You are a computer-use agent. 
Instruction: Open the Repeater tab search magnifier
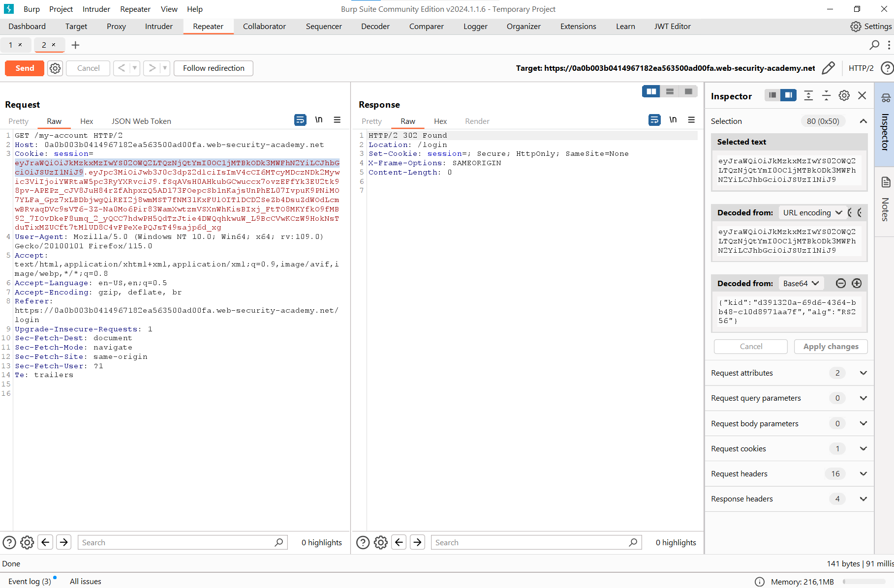click(874, 45)
